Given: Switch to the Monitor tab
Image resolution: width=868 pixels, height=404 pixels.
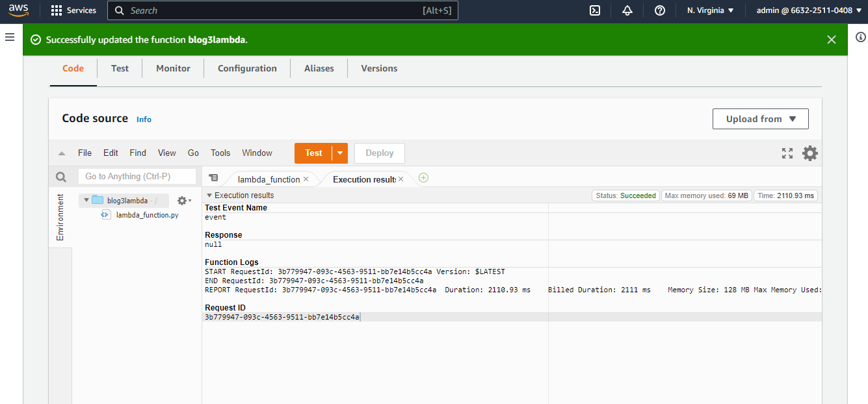Looking at the screenshot, I should [173, 68].
